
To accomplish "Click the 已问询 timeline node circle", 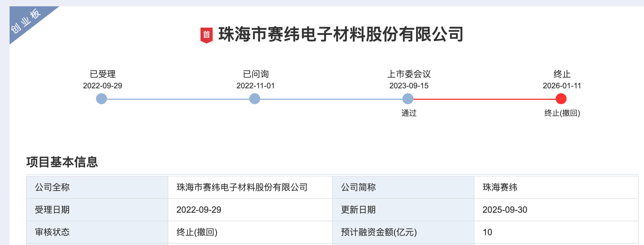I will coord(255,99).
